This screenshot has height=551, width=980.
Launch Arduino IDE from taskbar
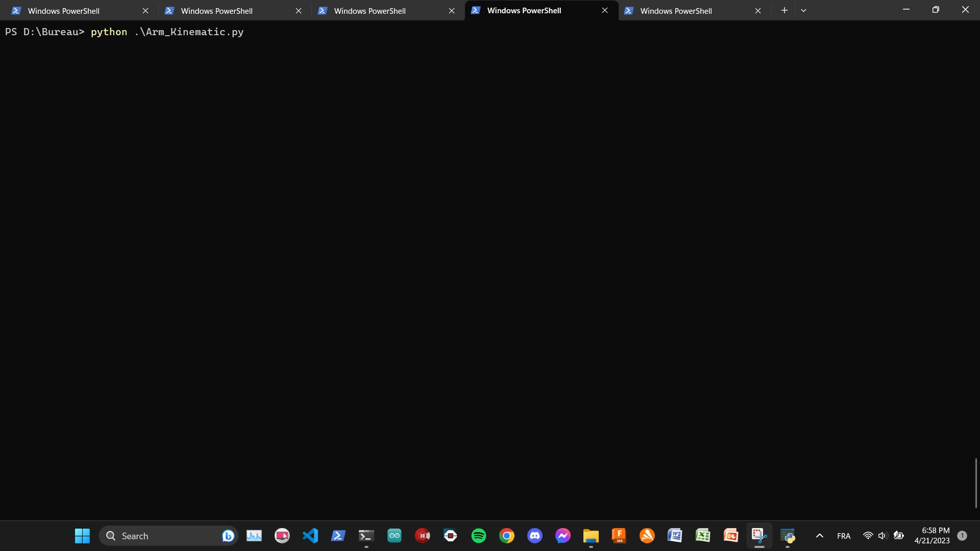(x=395, y=536)
